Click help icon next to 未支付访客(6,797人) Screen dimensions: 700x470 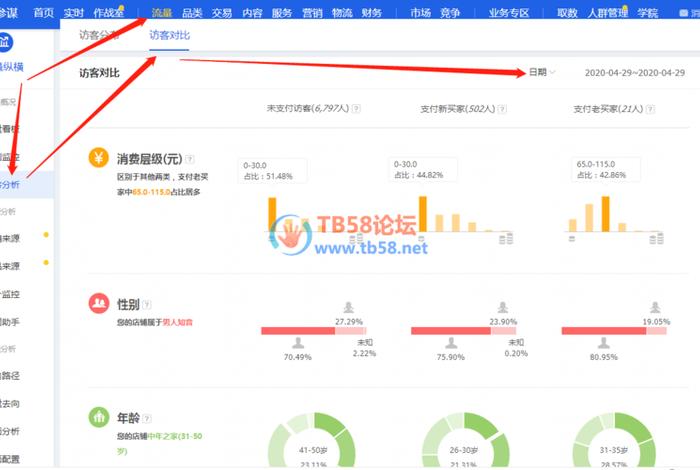[356, 108]
